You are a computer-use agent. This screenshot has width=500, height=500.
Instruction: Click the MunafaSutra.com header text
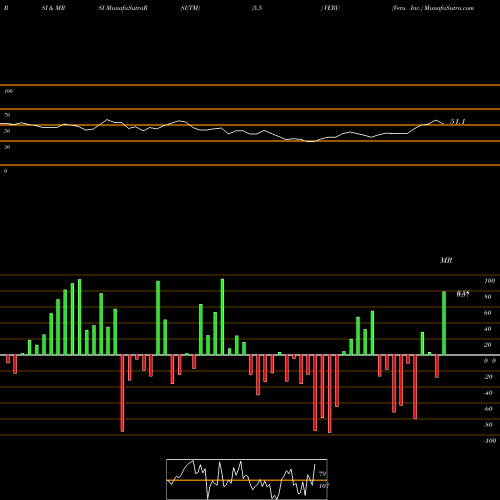[449, 8]
